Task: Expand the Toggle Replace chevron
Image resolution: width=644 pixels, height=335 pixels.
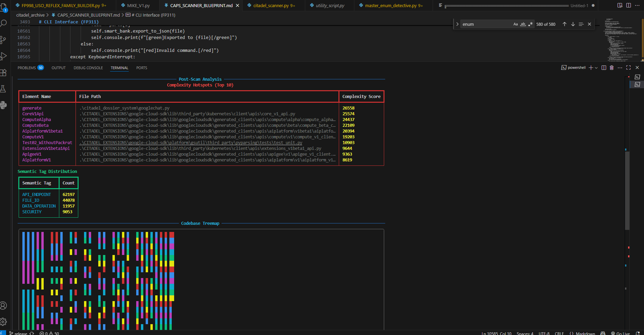Action: pos(457,24)
